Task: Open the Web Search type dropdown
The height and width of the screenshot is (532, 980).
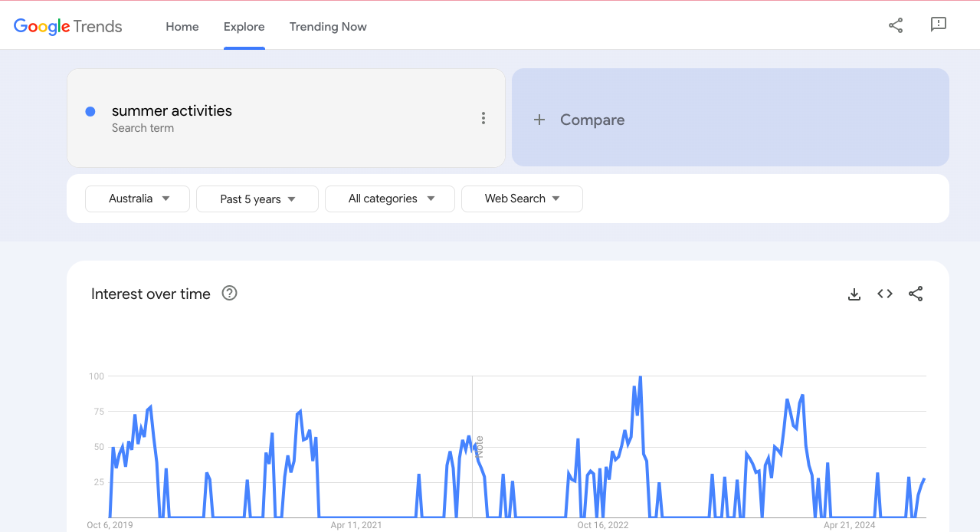Action: point(522,199)
